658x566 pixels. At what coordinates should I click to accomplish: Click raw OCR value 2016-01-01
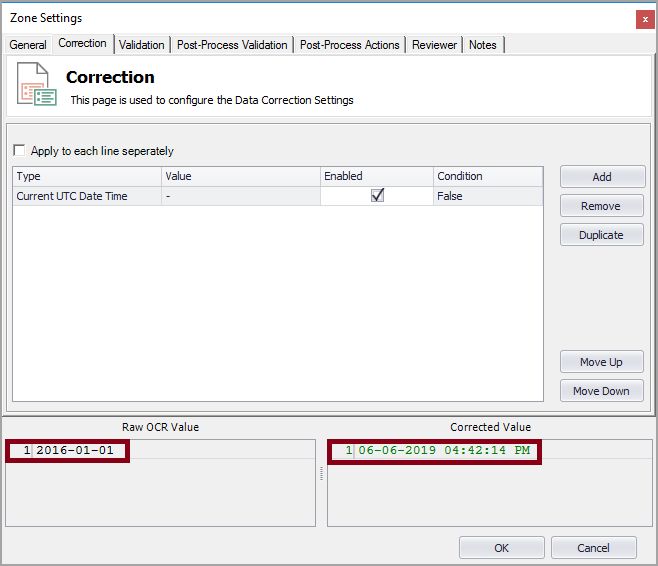pos(75,450)
